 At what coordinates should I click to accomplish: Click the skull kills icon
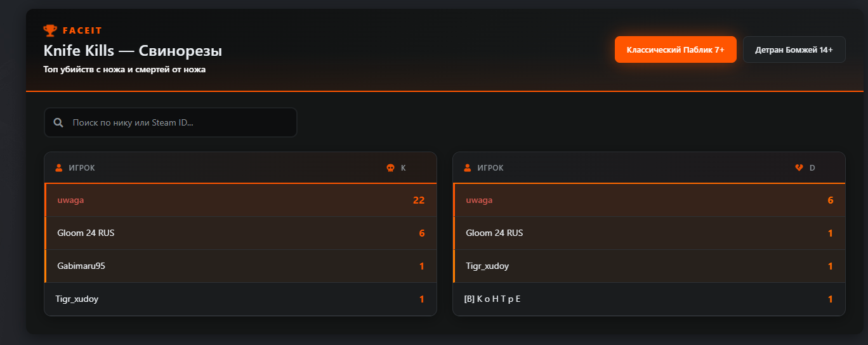tap(391, 168)
